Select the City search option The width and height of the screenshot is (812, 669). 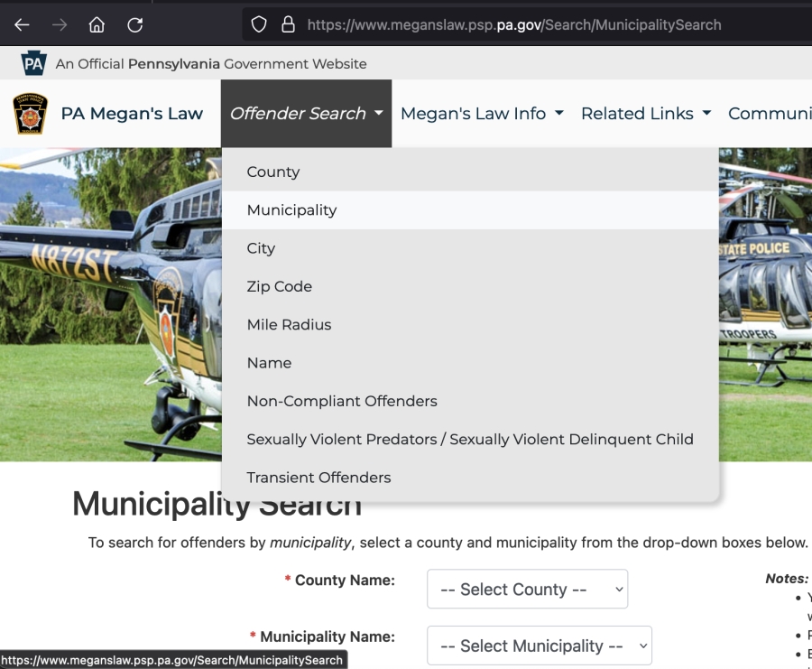point(470,248)
